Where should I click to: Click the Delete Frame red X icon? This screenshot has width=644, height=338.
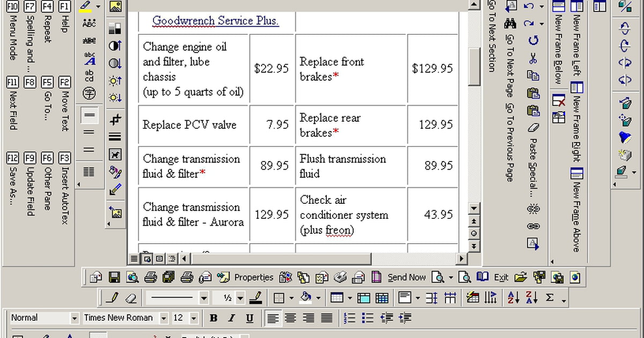pyautogui.click(x=559, y=100)
